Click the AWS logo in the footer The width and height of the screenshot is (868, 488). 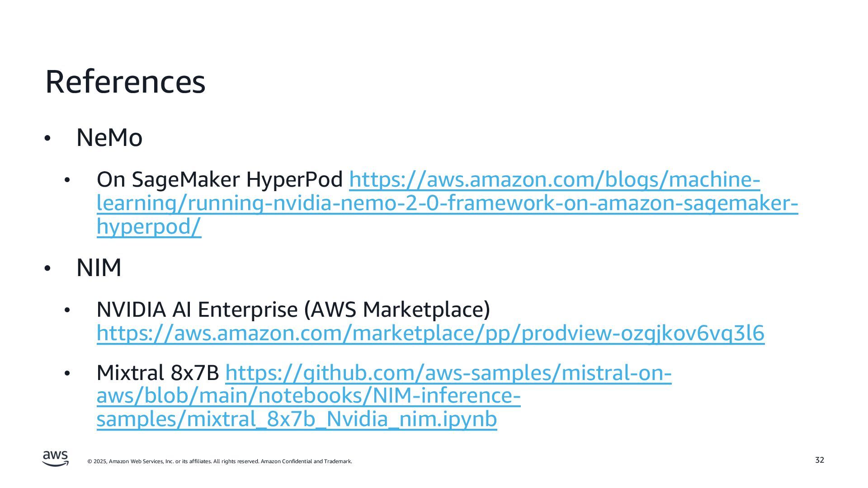(56, 458)
